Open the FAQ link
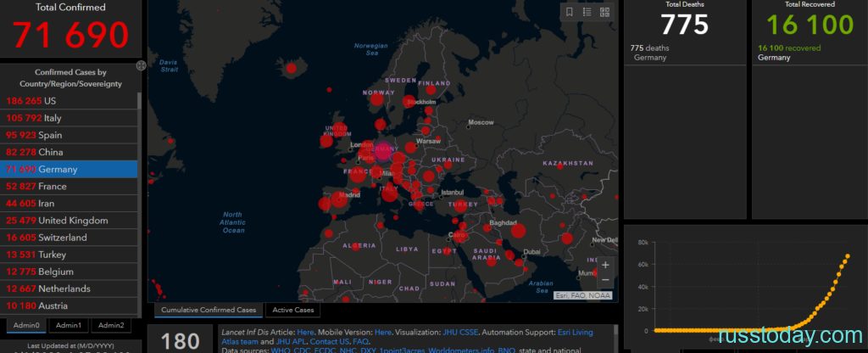868x353 pixels. click(359, 342)
